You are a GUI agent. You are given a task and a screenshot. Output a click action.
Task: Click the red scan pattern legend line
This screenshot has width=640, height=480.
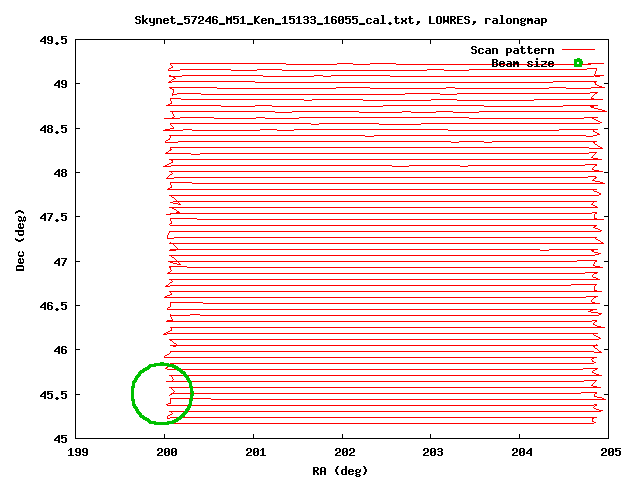point(578,50)
